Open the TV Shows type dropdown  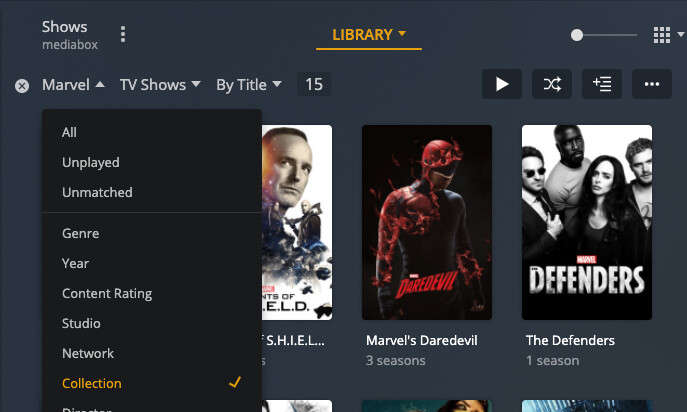pyautogui.click(x=160, y=85)
